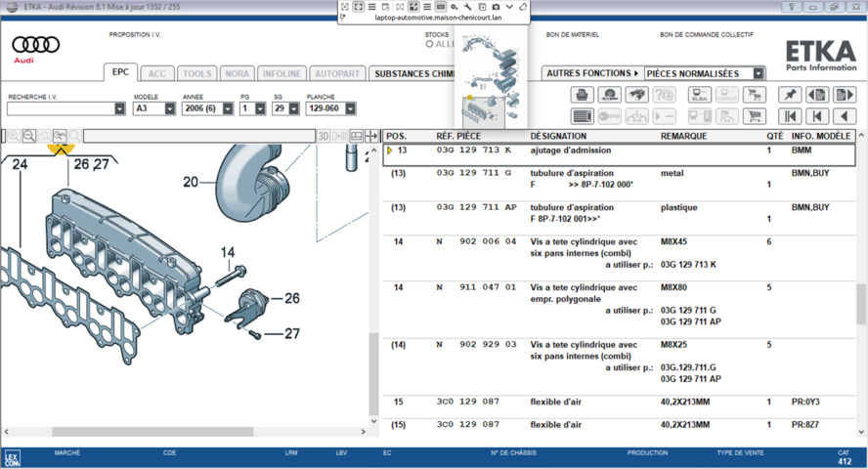Select row 03G 129 713 K ajutage d'admission
Image resolution: width=868 pixels, height=469 pixels.
coord(619,154)
